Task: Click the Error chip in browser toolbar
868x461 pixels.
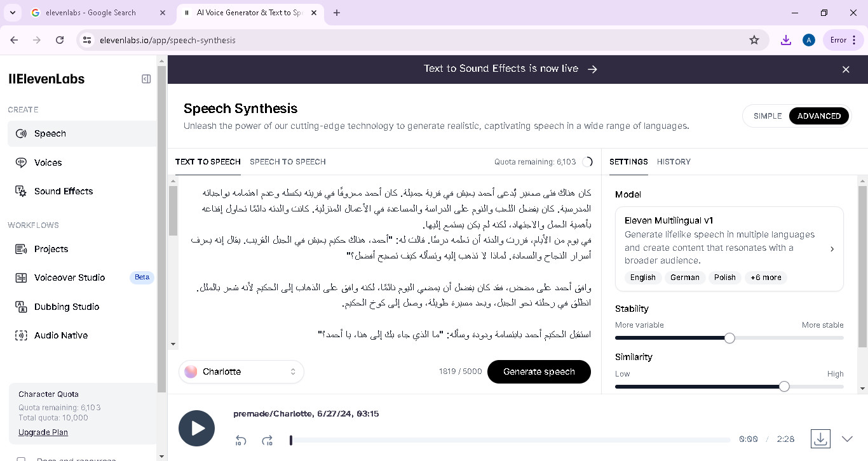Action: 843,40
